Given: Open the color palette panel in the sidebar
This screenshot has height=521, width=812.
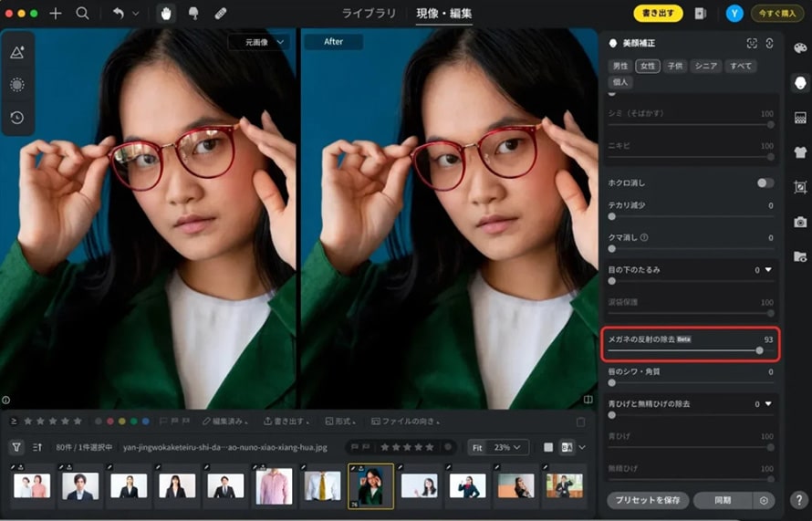Looking at the screenshot, I should pyautogui.click(x=800, y=48).
